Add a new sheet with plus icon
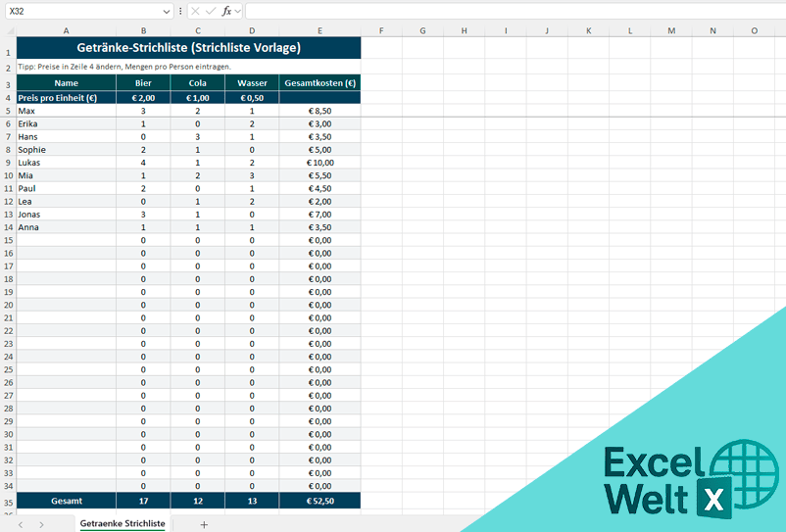 204,524
